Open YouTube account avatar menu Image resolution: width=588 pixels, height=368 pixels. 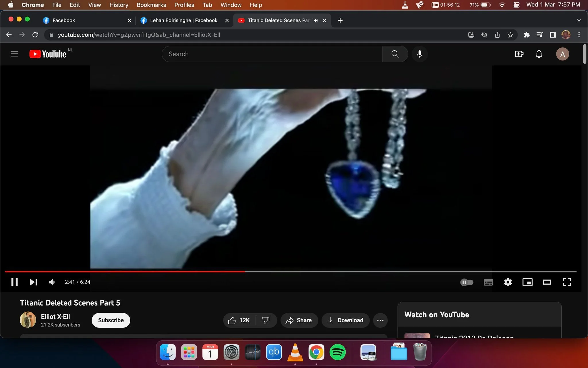(x=562, y=54)
